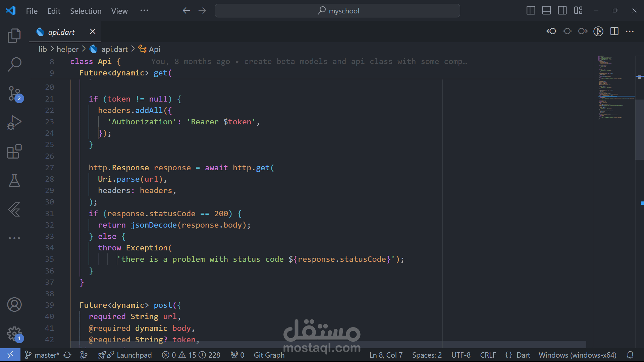The image size is (644, 362).
Task: Open the Flutter sidebar icon
Action: (x=14, y=209)
